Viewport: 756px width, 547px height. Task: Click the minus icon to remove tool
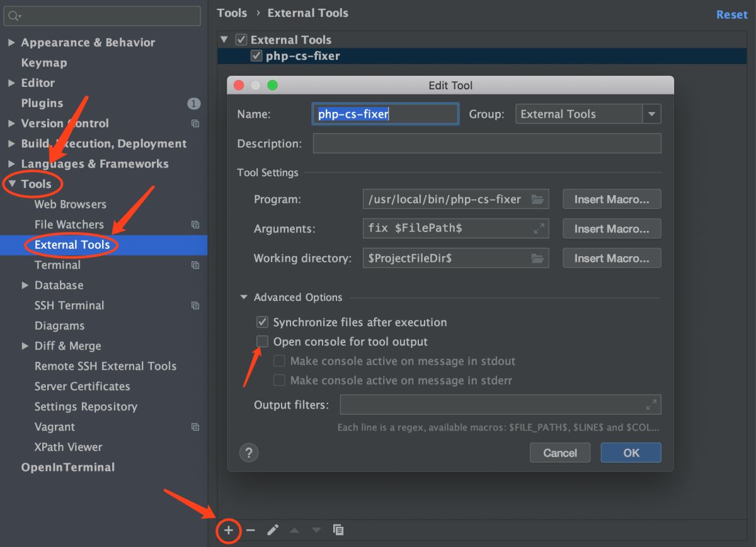pos(251,530)
